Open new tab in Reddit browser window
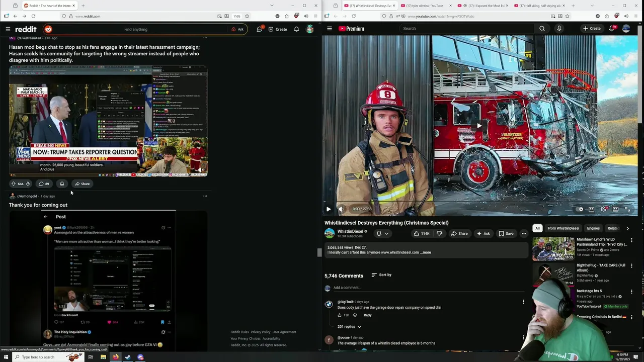Viewport: 644px width, 362px height. (83, 6)
